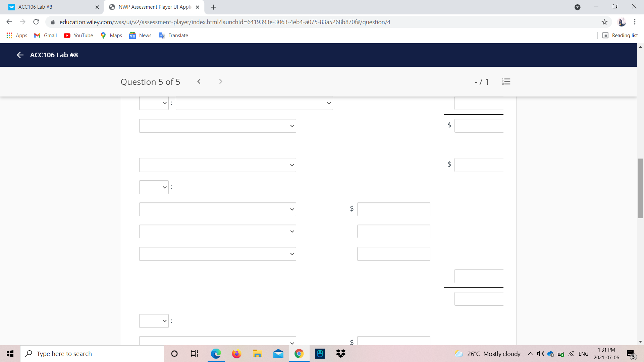Expand the wide dropdown above the first dollar total
This screenshot has width=644, height=362.
(254, 103)
